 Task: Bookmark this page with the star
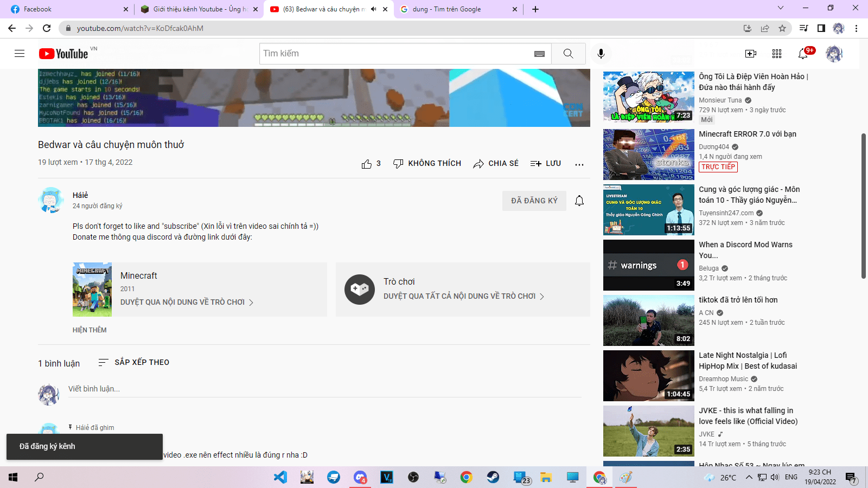782,28
